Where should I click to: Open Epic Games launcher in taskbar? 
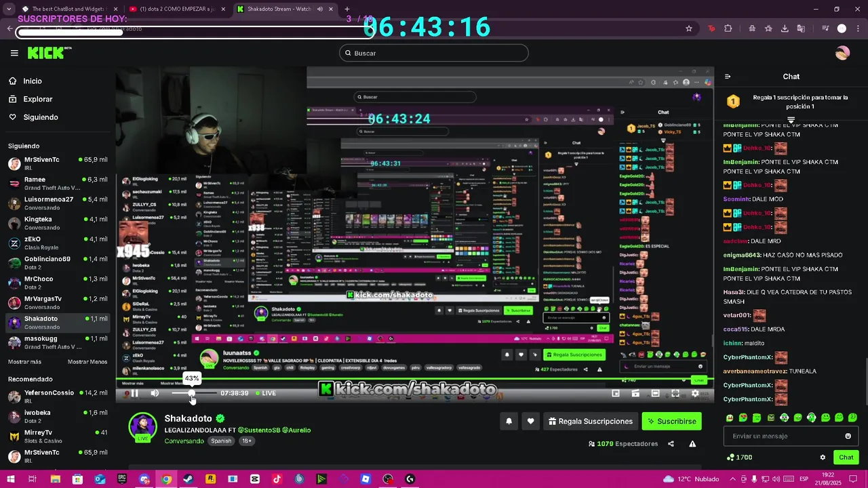click(x=122, y=479)
